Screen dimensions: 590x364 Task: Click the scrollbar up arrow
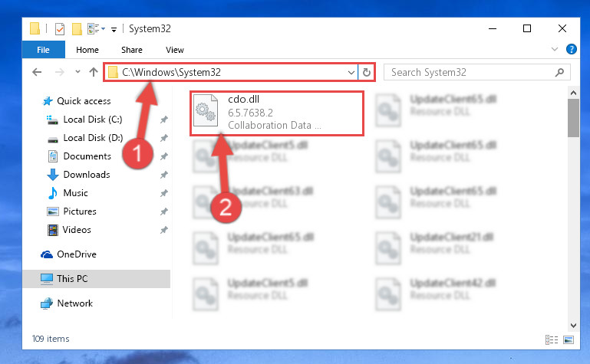tap(573, 93)
